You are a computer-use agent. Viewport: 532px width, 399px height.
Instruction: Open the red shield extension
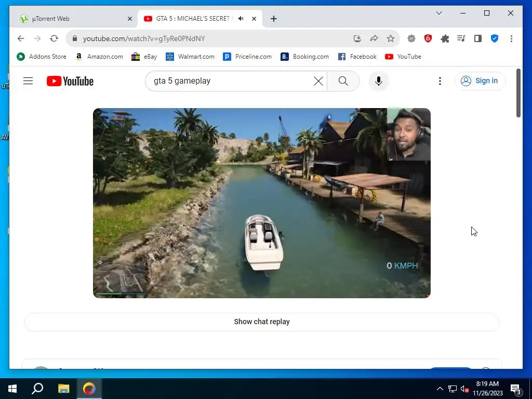pyautogui.click(x=428, y=38)
